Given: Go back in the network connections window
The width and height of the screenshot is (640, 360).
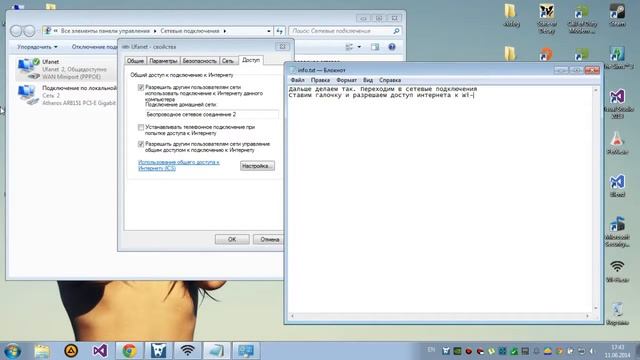Looking at the screenshot, I should (x=16, y=31).
